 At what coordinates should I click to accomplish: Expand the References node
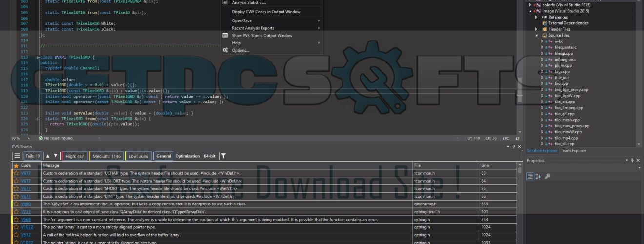pyautogui.click(x=537, y=17)
